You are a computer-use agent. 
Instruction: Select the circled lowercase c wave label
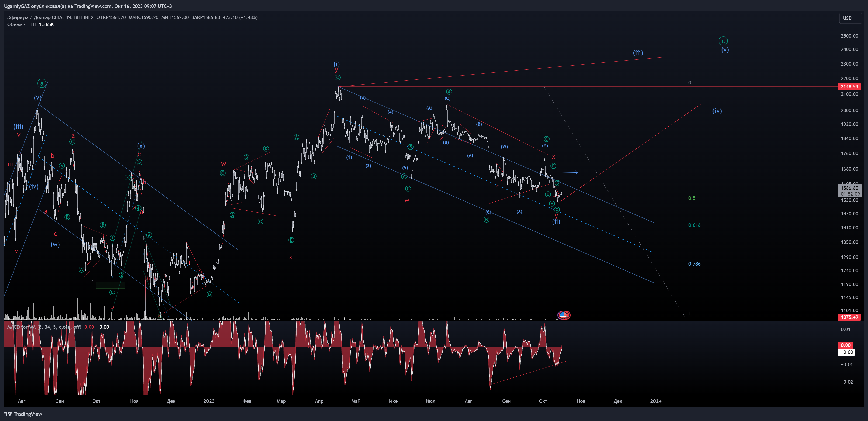723,41
